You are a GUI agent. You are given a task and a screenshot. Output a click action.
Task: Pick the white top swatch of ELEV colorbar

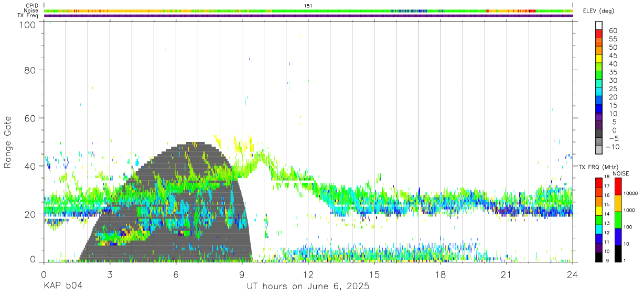(x=599, y=25)
